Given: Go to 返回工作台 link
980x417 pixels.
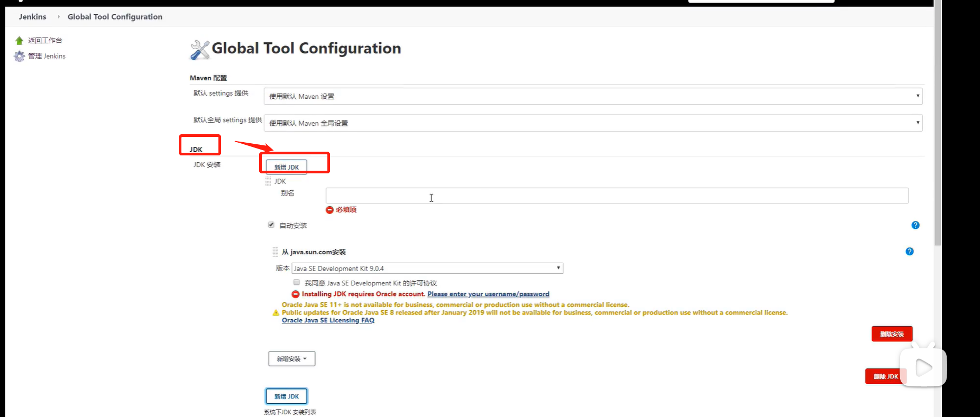Looking at the screenshot, I should (x=45, y=41).
